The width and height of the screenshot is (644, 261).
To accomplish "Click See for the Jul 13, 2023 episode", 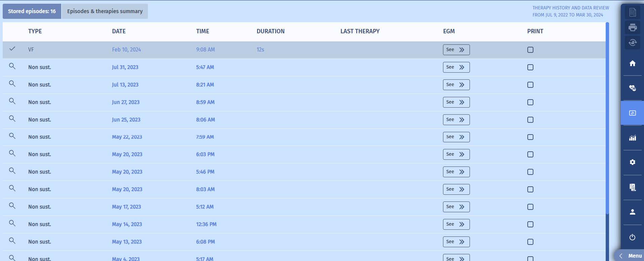I will coord(456,85).
